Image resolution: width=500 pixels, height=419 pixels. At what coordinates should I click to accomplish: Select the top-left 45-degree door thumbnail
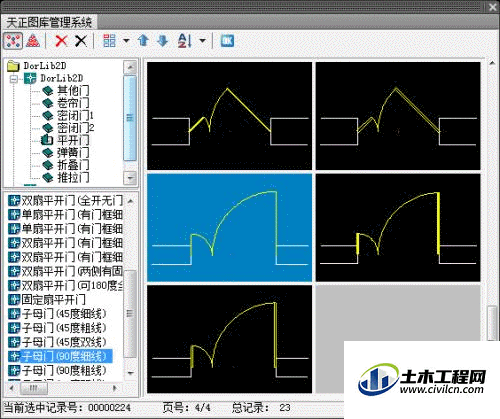(230, 116)
